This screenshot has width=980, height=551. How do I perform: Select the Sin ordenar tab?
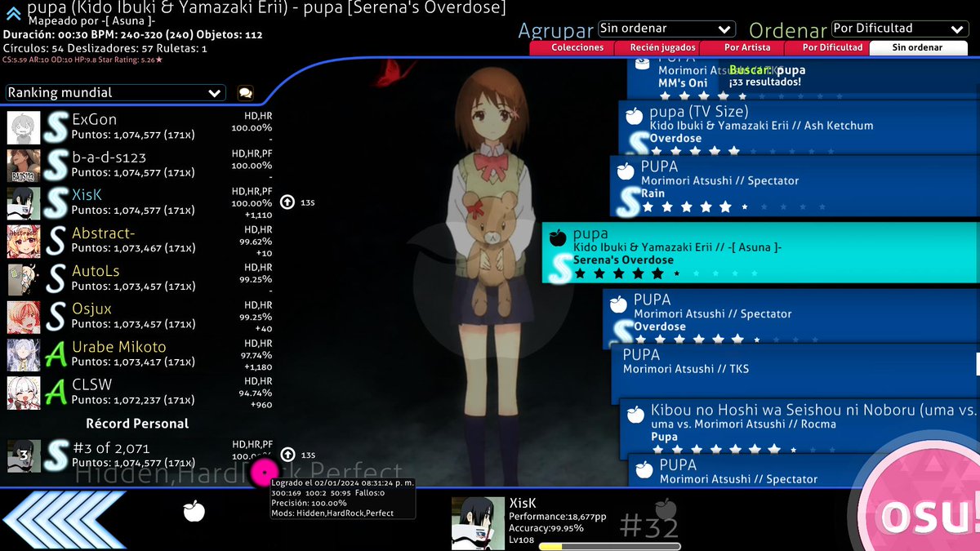[x=917, y=47]
